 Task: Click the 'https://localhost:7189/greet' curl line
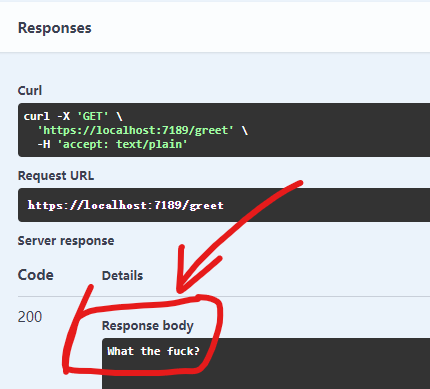[x=142, y=130]
